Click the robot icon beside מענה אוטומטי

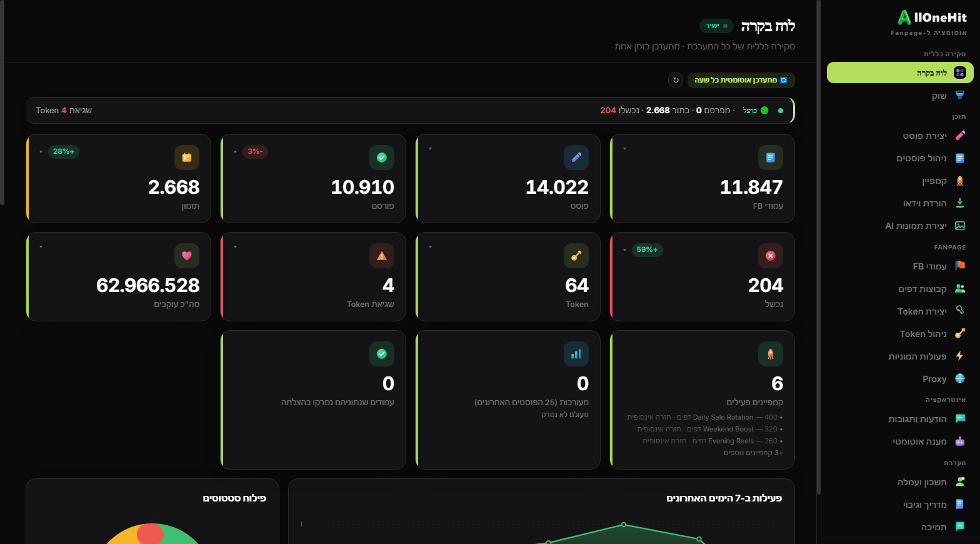pyautogui.click(x=960, y=441)
